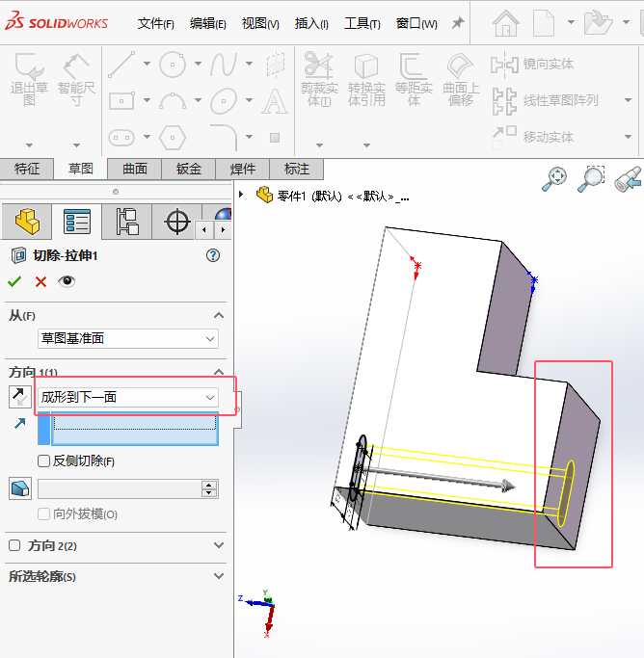Open the ConfigurationManager tab icon
Viewport: 644px width, 658px height.
click(127, 222)
